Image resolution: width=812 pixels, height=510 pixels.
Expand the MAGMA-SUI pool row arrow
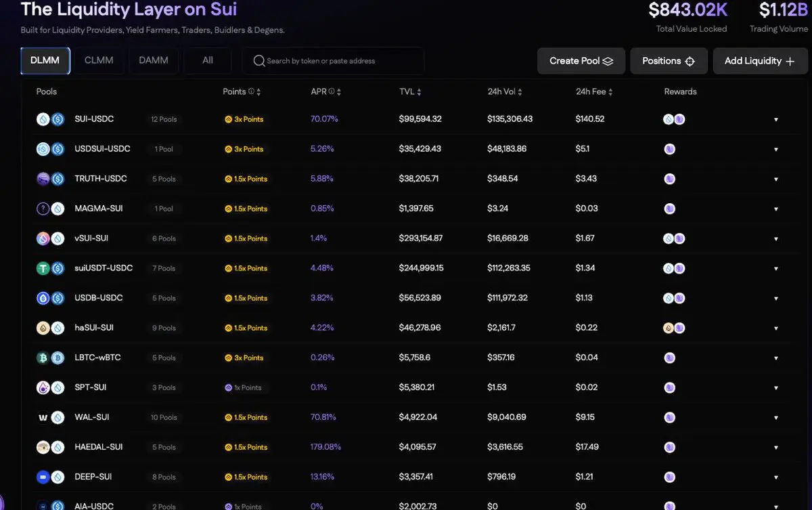click(x=776, y=209)
